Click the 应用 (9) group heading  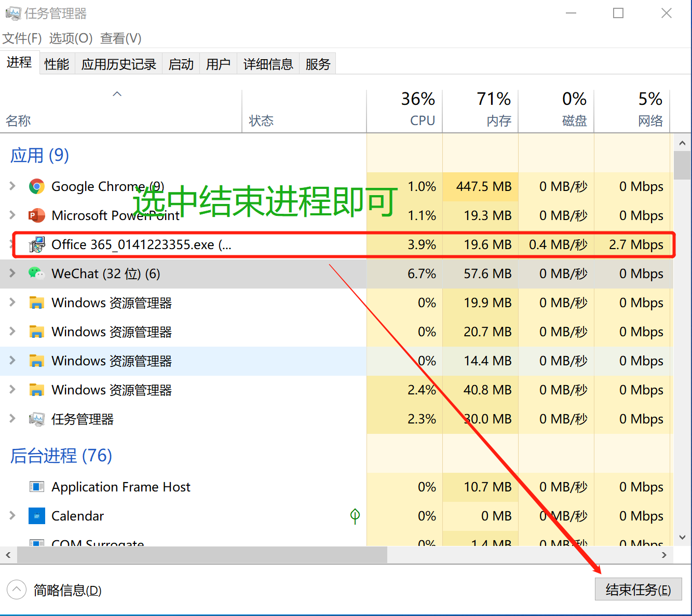[39, 155]
